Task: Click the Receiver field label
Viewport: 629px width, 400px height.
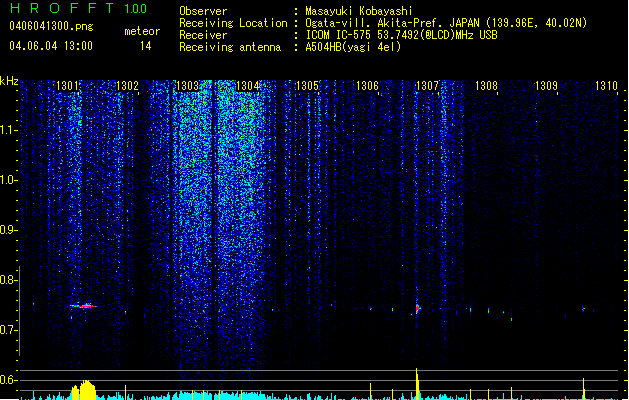Action: (x=203, y=35)
